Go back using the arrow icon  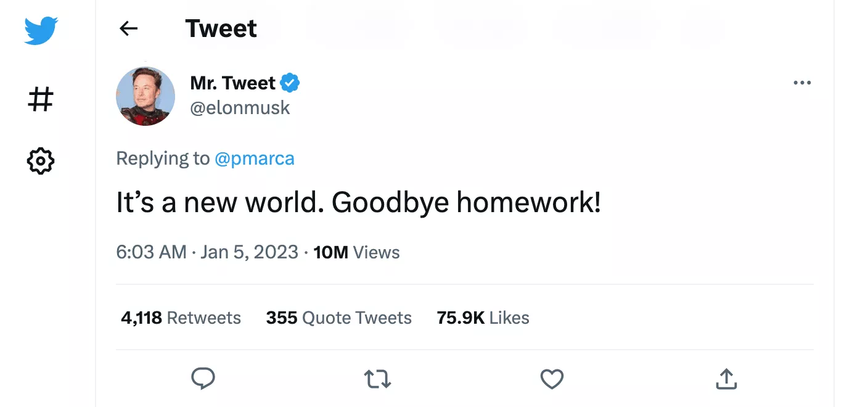tap(128, 28)
